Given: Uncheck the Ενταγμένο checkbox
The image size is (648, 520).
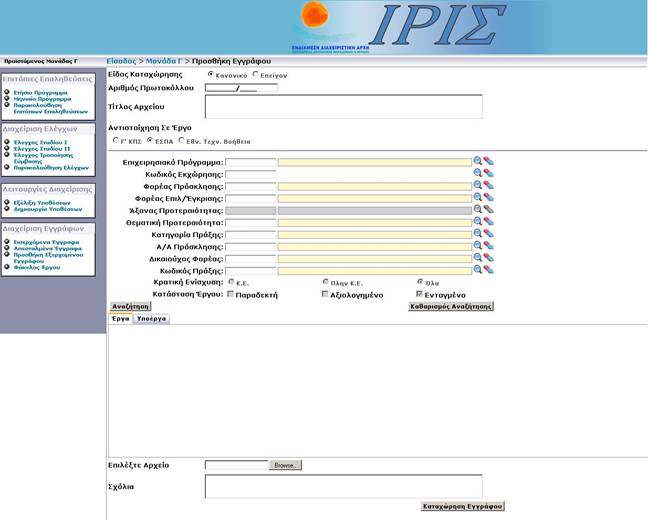Looking at the screenshot, I should coord(420,295).
